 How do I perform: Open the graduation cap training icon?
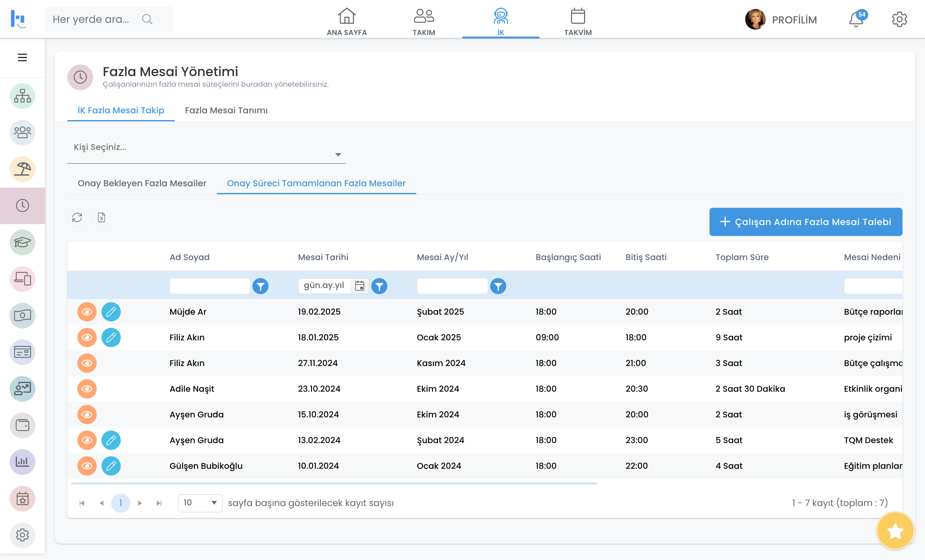[22, 242]
